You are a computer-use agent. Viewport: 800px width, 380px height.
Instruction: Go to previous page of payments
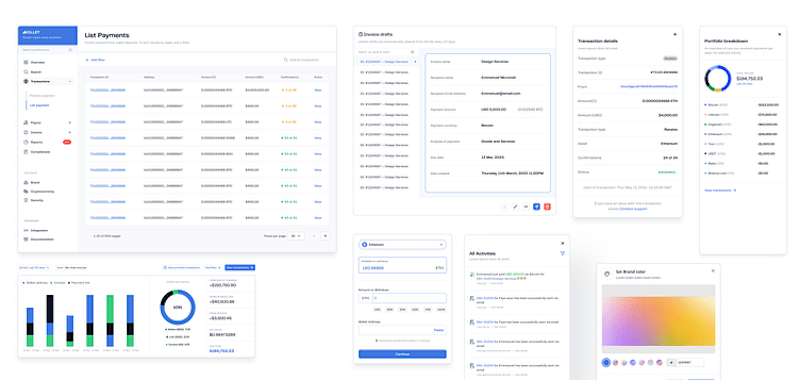(x=314, y=236)
